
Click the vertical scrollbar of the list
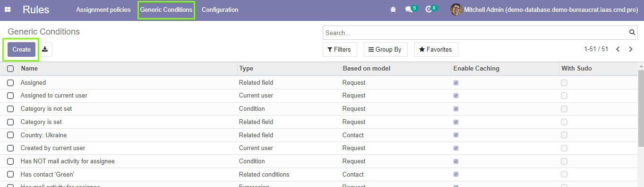coord(641,109)
